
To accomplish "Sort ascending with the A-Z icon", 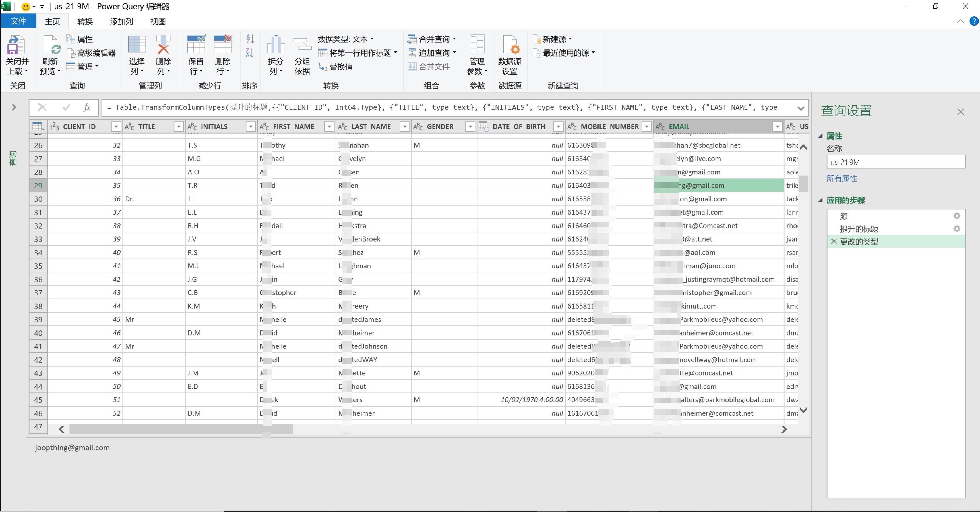I will tap(250, 39).
